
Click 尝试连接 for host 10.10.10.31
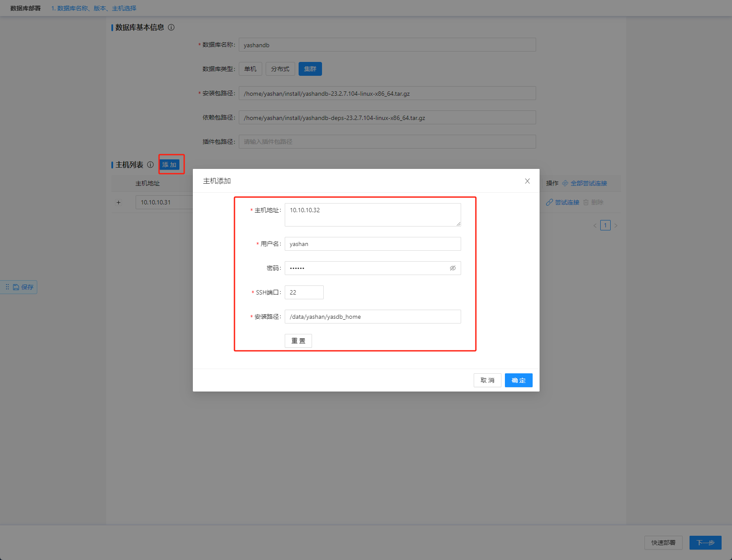click(x=563, y=202)
